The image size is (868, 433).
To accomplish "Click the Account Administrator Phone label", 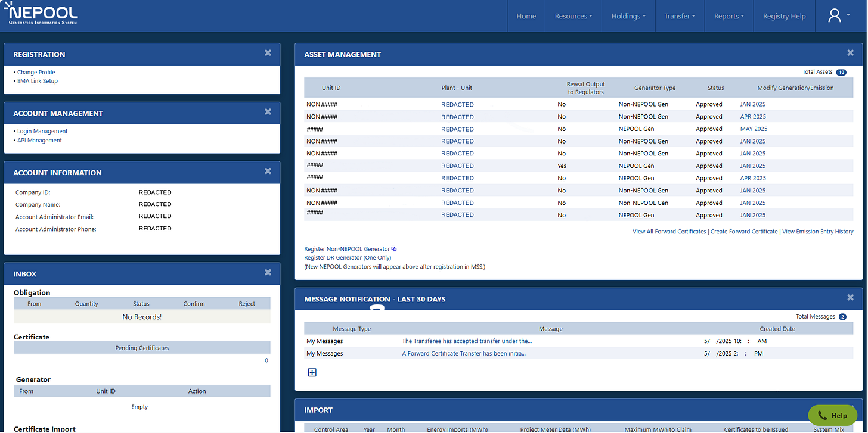I will pos(55,229).
